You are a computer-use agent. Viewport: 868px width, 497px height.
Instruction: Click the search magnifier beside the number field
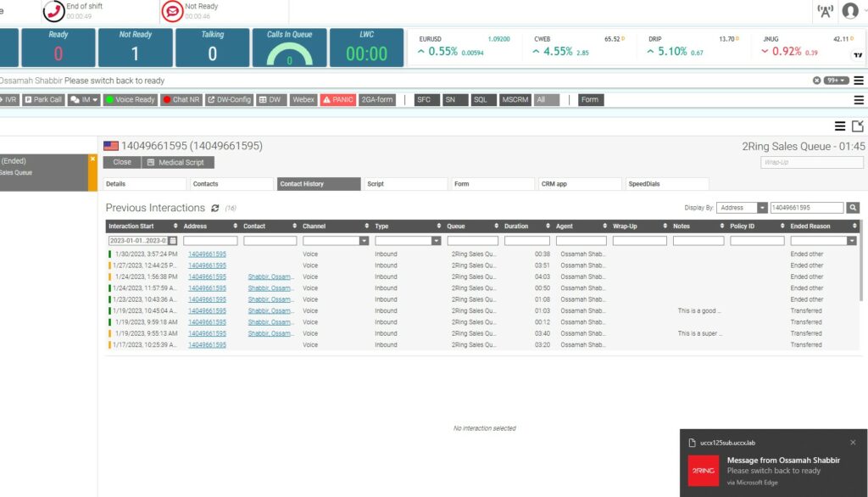[x=853, y=207]
